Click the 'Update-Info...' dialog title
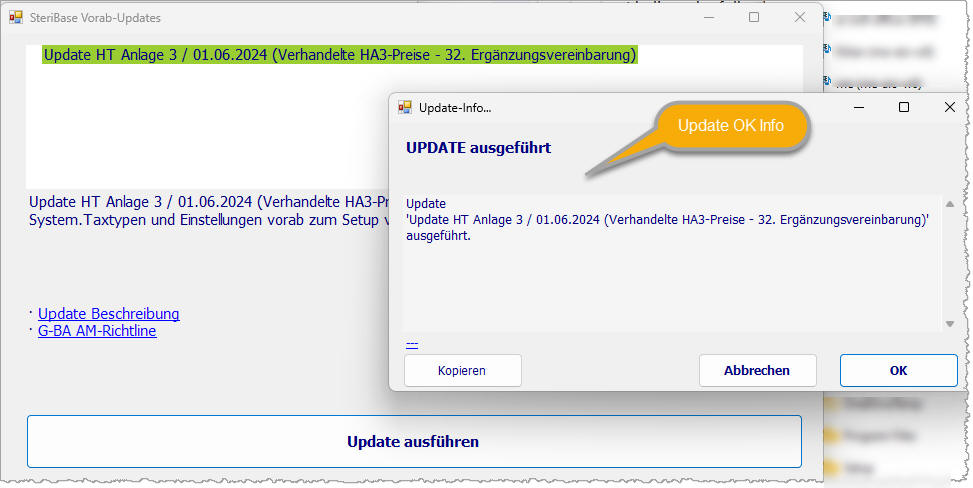Image resolution: width=973 pixels, height=488 pixels. (x=455, y=108)
